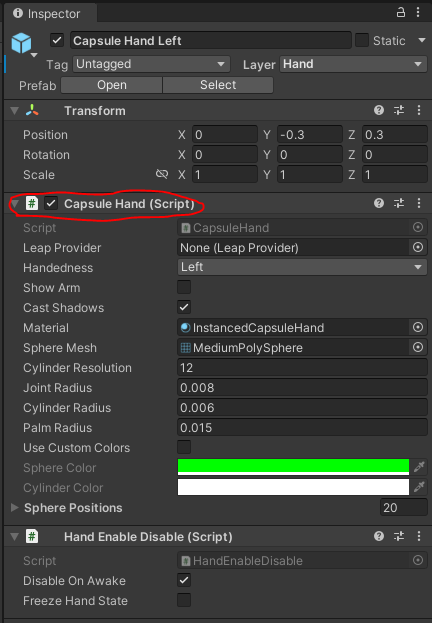The height and width of the screenshot is (623, 432).
Task: Click the Cylinder Resolution field
Action: click(x=302, y=367)
